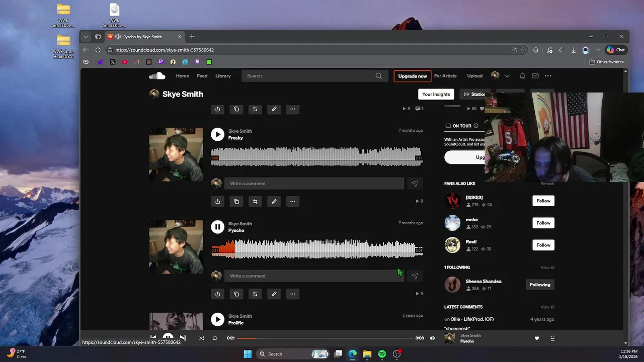
Task: Write a comment on Freaky
Action: coord(314,184)
